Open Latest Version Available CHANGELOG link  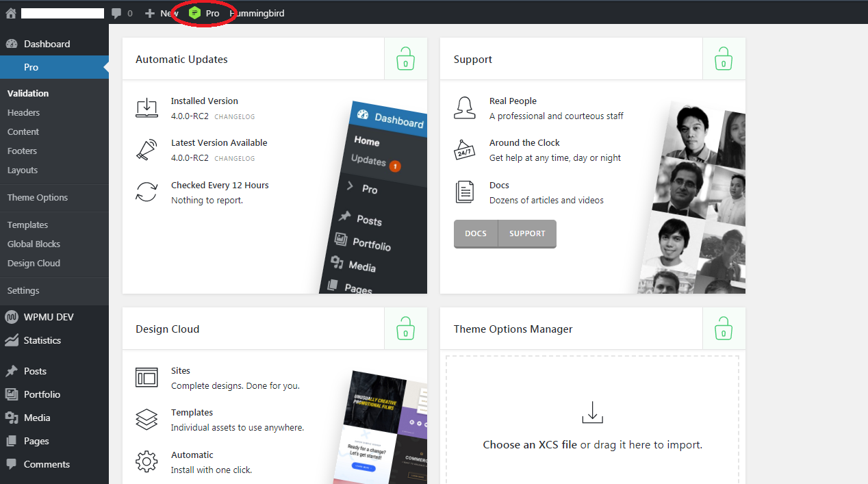[x=235, y=159]
